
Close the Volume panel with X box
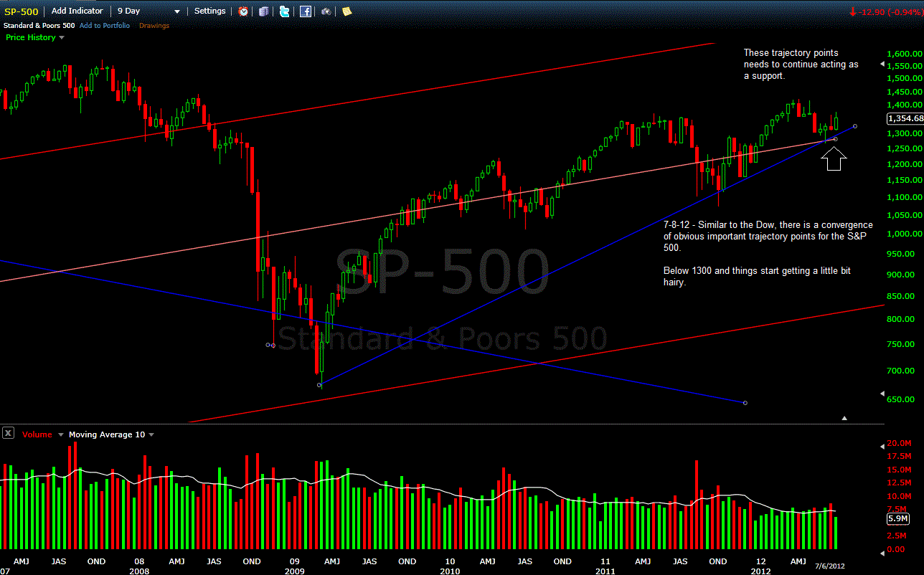8,432
